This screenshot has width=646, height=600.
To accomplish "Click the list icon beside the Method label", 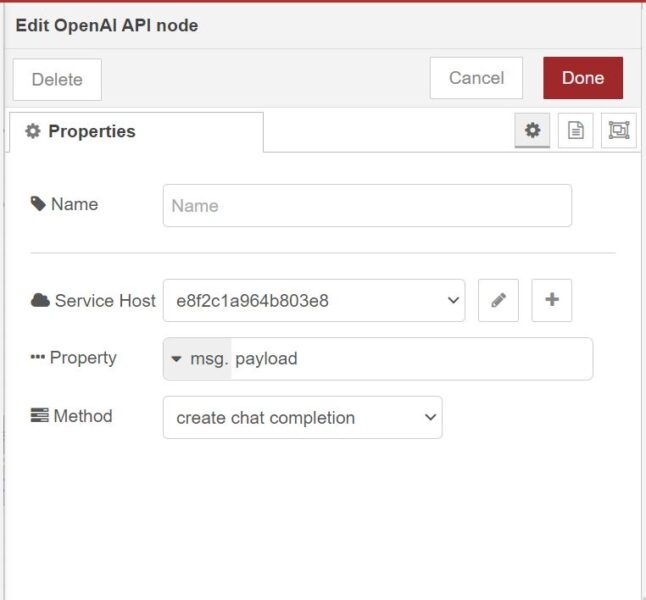I will coord(39,416).
